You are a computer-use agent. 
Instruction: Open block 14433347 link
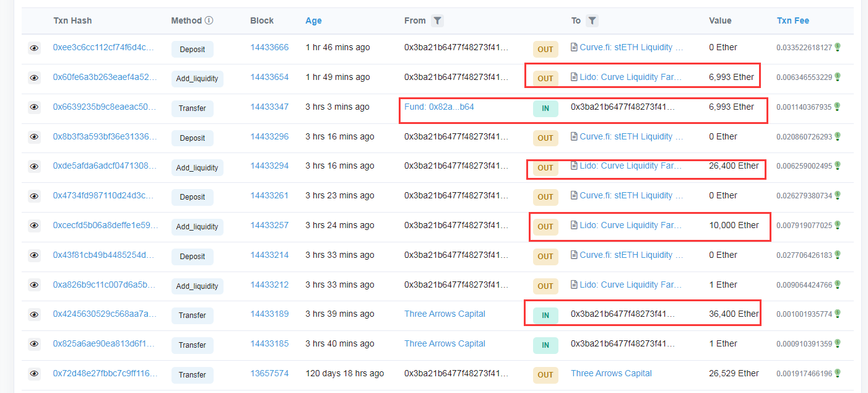pyautogui.click(x=269, y=107)
